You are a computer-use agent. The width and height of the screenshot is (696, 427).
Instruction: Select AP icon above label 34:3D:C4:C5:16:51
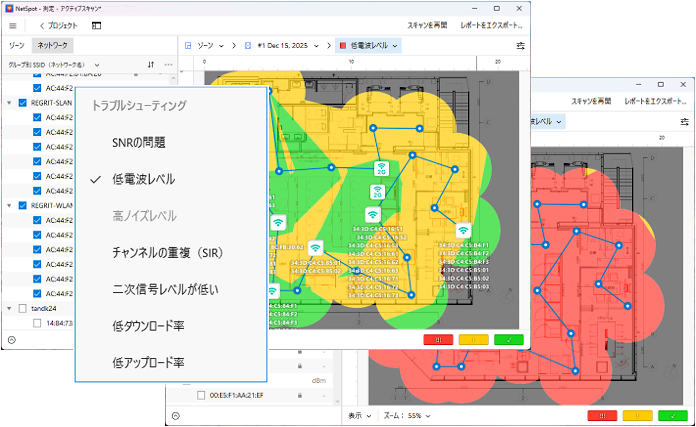coord(373,215)
